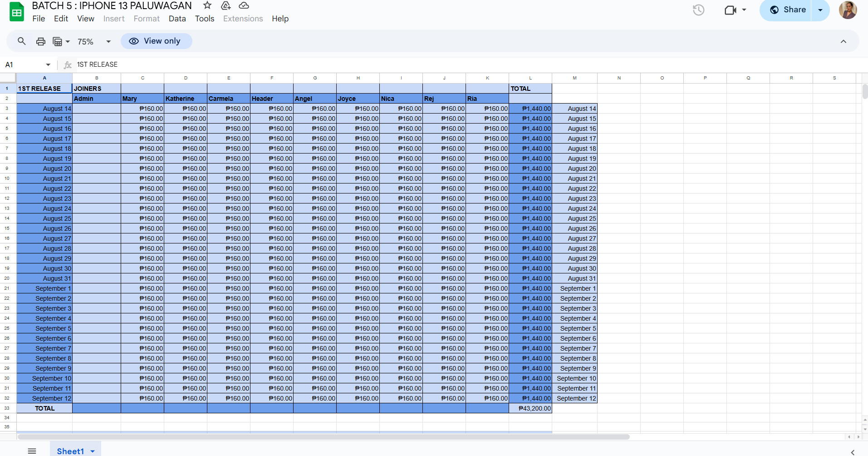The width and height of the screenshot is (868, 456).
Task: Click the ₱43,200.00 grand total cell
Action: point(530,408)
